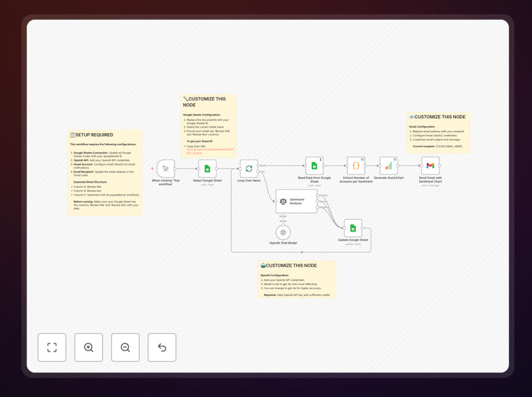Viewport: 532px width, 397px height.
Task: Click the docs.google.com link in the note
Action: click(x=210, y=151)
